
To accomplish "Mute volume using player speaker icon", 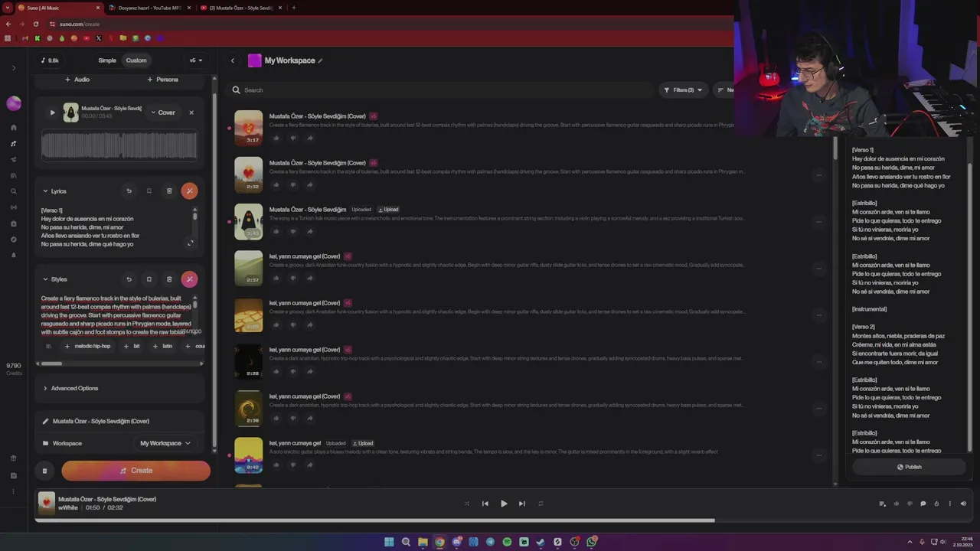I will pos(963,504).
